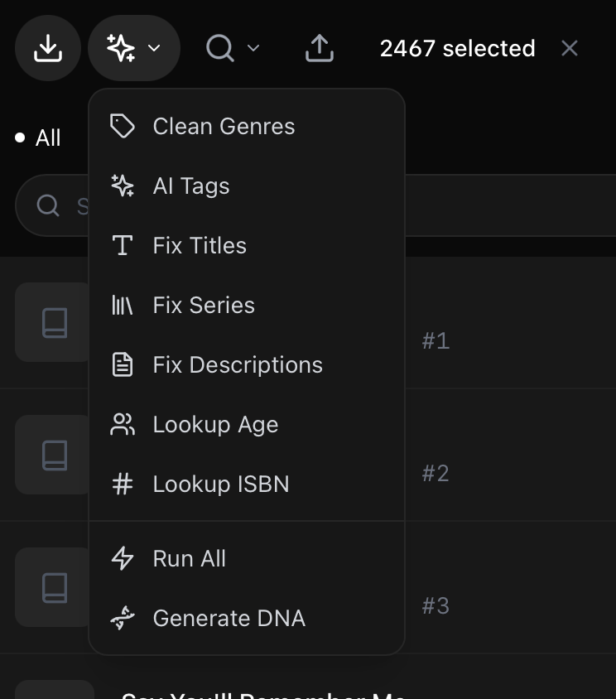Screen dimensions: 616x699
Task: Select the AI Tags sparkle icon
Action: point(123,186)
